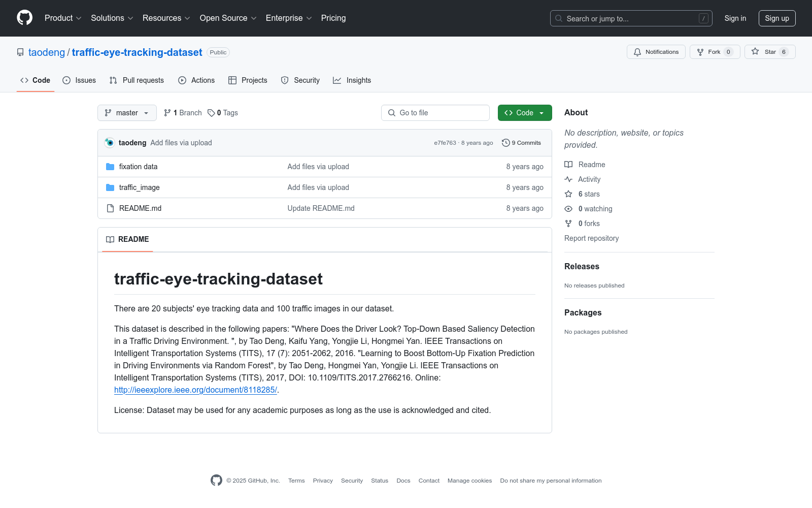Select the README tab in file viewer
The image size is (812, 508).
(127, 239)
